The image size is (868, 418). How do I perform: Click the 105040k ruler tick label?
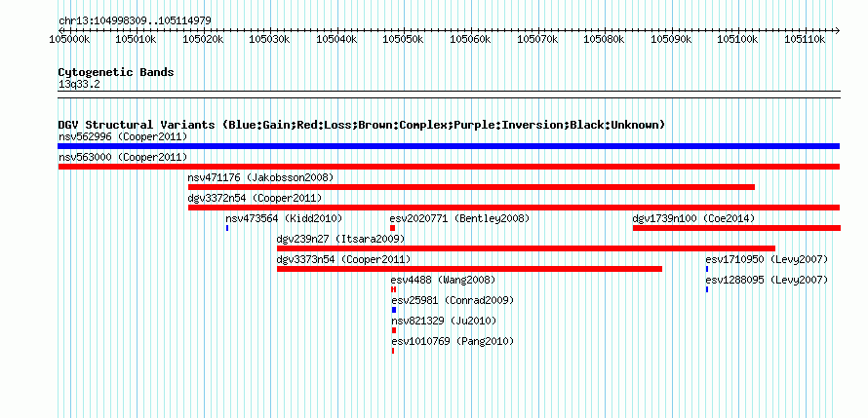[337, 39]
